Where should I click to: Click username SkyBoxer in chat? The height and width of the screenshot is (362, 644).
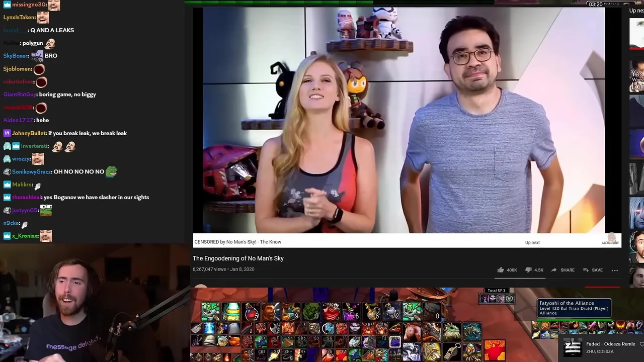click(16, 56)
